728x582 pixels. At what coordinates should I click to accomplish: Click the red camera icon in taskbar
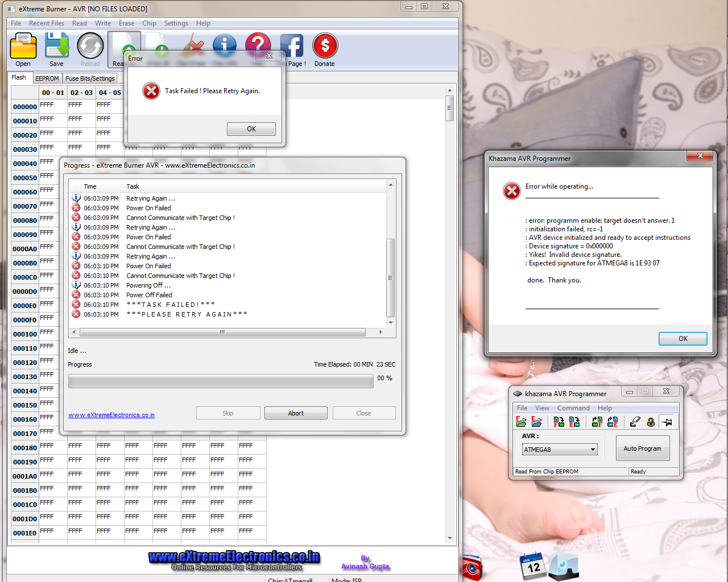(x=472, y=568)
